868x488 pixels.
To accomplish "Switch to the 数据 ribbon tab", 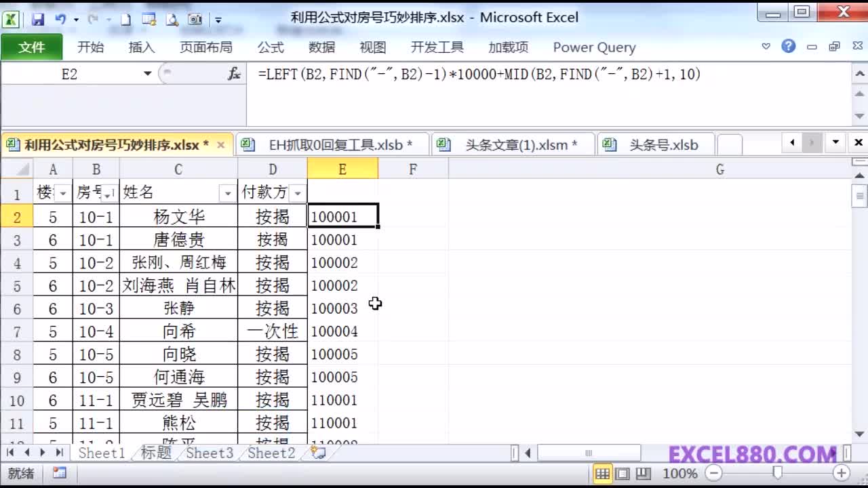I will 320,47.
